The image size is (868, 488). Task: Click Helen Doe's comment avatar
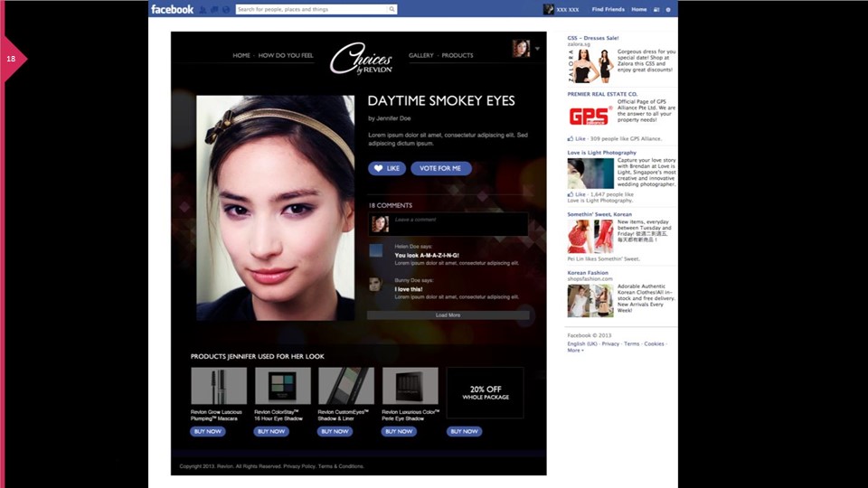376,250
